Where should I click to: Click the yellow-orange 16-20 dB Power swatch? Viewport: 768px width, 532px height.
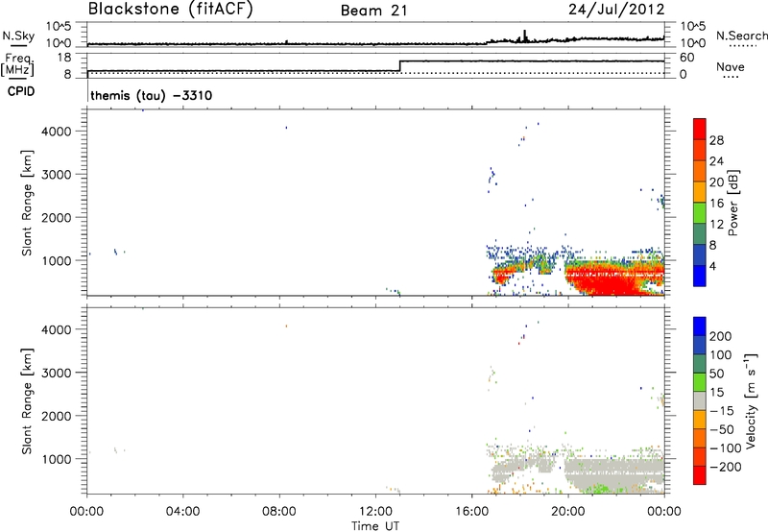click(x=700, y=191)
